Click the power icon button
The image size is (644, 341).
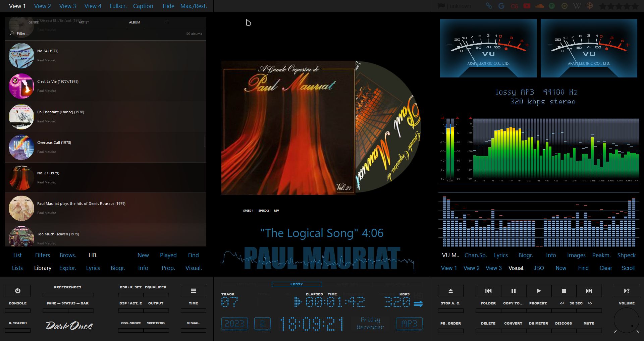pyautogui.click(x=18, y=291)
